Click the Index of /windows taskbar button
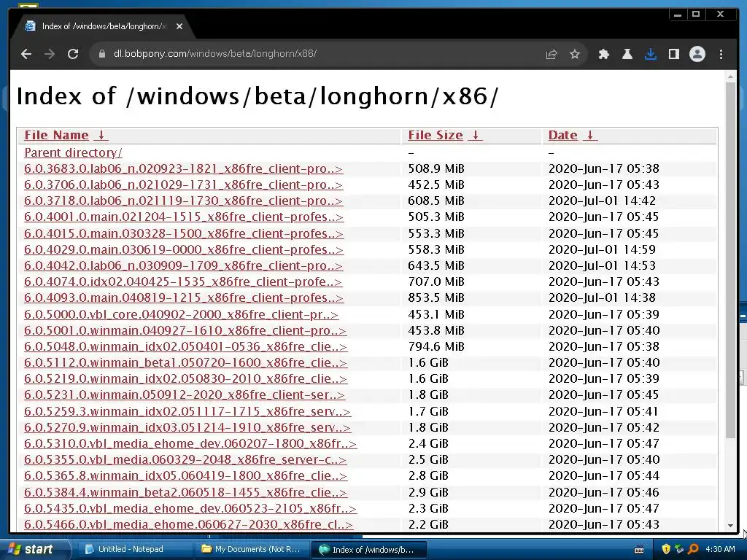This screenshot has height=560, width=747. 368,550
